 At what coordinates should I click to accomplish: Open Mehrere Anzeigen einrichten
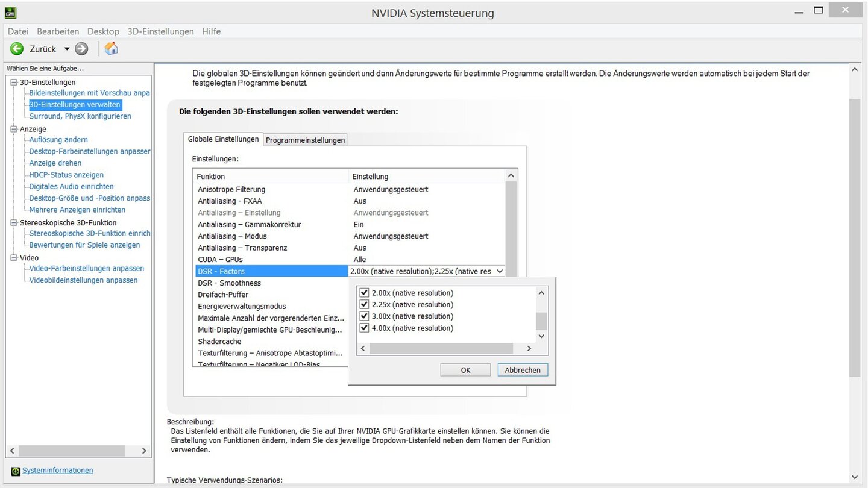(77, 210)
